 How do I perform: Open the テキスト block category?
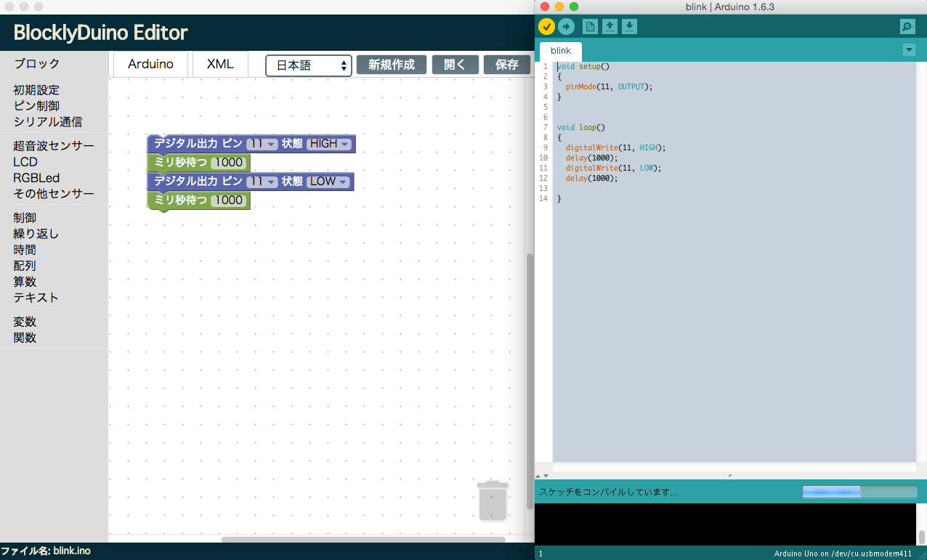point(36,298)
